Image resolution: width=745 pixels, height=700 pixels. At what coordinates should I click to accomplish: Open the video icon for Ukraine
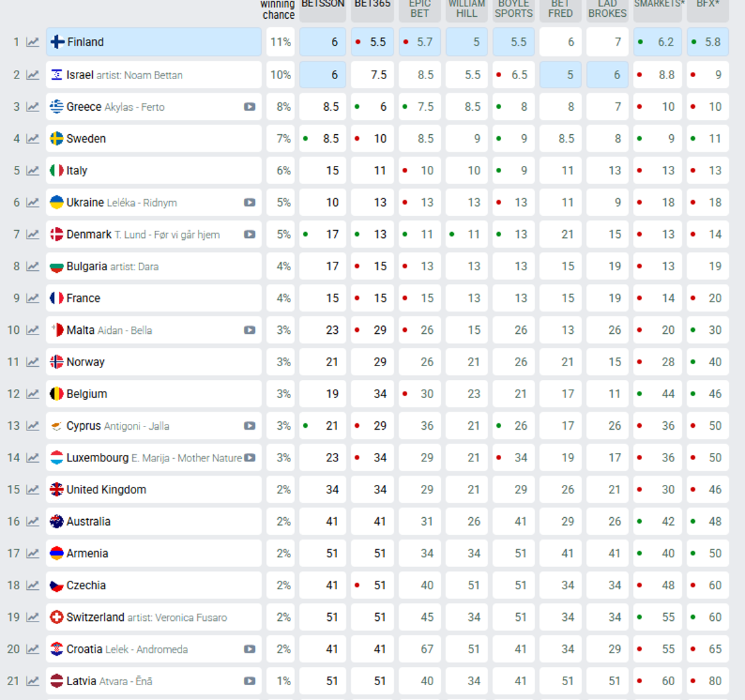click(250, 202)
